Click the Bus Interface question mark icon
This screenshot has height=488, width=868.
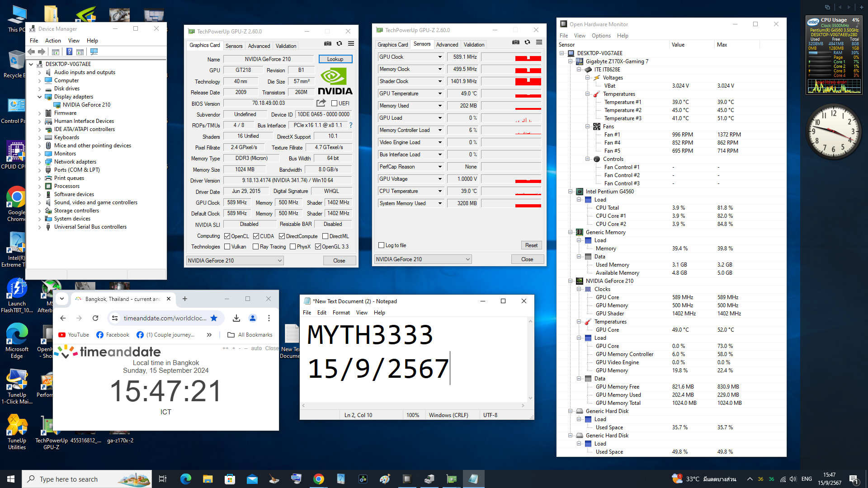click(x=351, y=125)
